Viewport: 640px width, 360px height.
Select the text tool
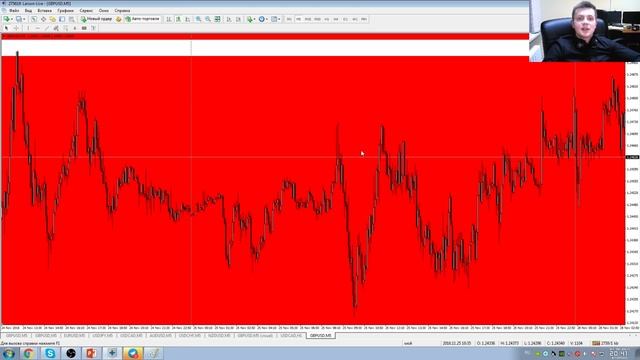click(x=75, y=28)
